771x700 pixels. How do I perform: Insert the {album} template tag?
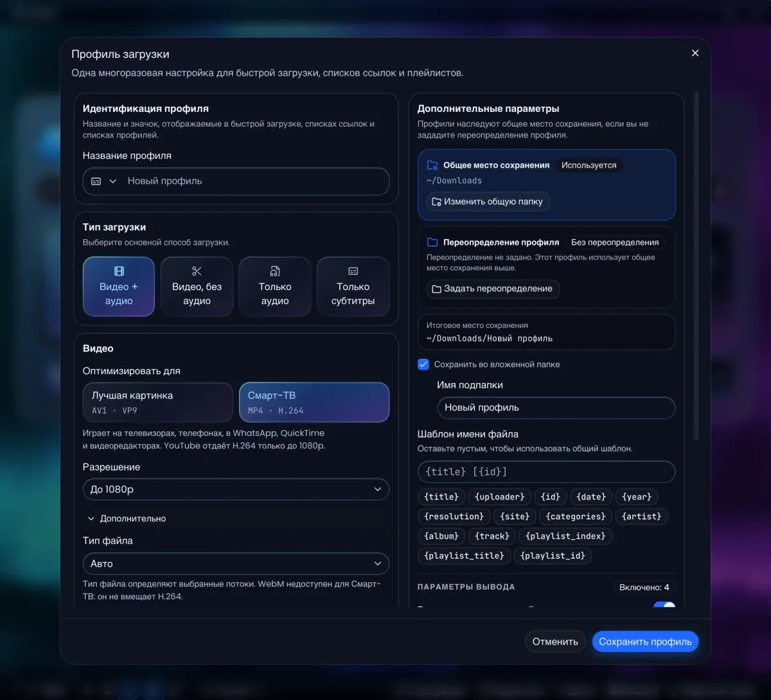coord(442,536)
